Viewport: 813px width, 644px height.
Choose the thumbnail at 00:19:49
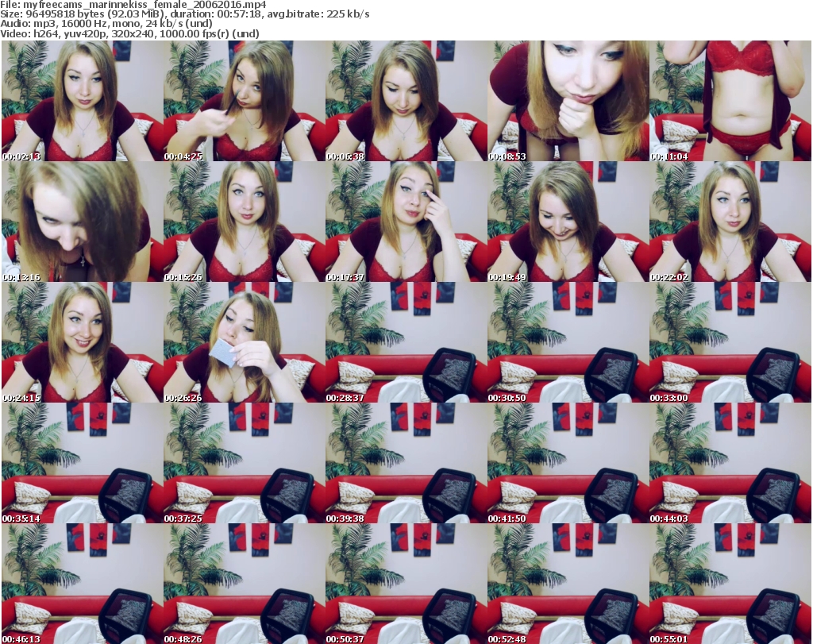click(x=568, y=222)
